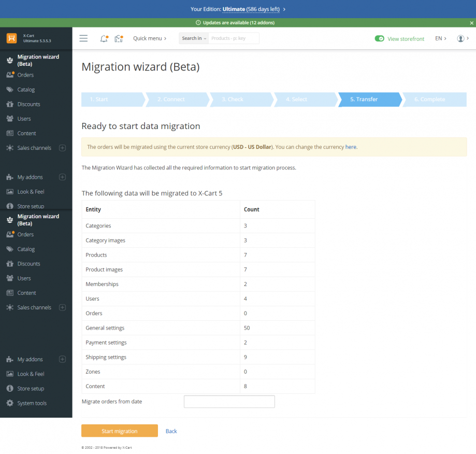Open the EN language selector

440,38
